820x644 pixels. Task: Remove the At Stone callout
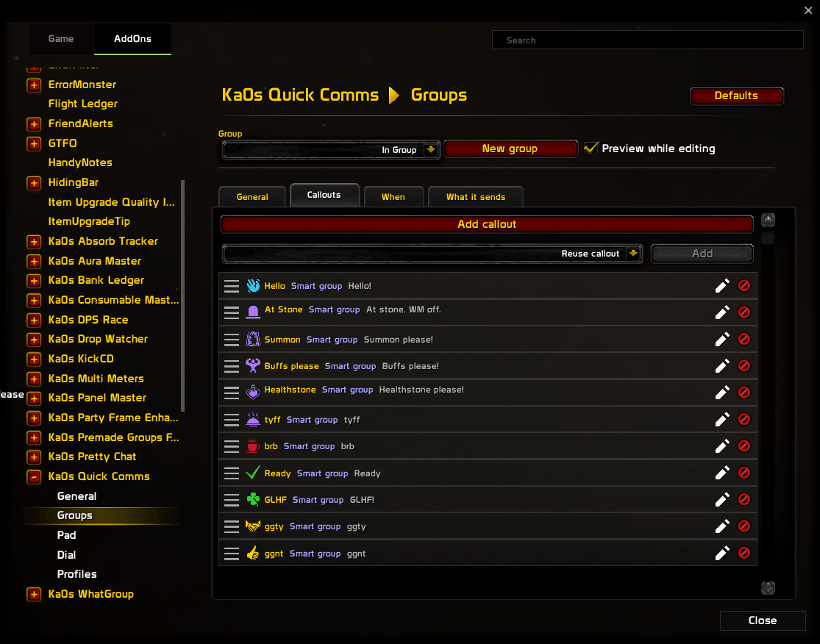(x=744, y=312)
